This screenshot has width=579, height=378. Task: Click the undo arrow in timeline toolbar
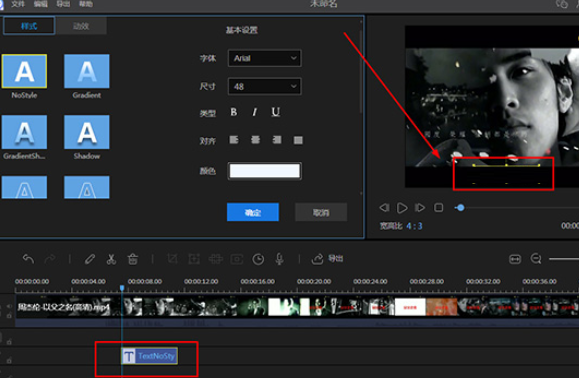tap(28, 259)
